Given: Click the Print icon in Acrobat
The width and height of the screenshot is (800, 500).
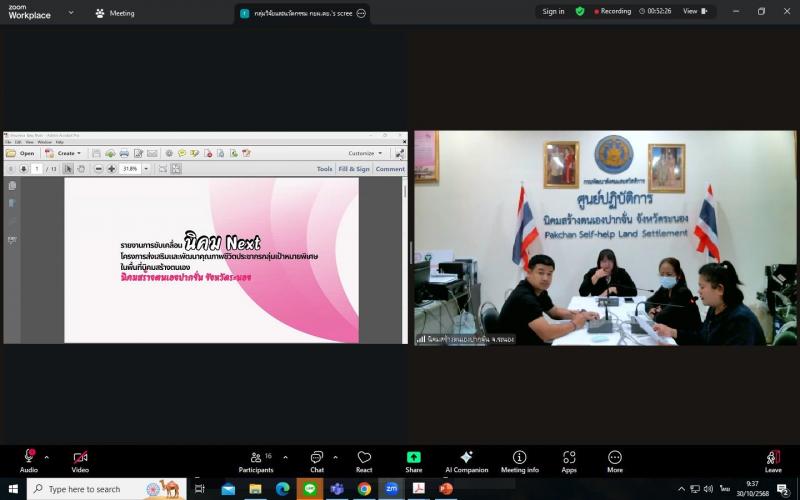Looking at the screenshot, I should coord(124,153).
